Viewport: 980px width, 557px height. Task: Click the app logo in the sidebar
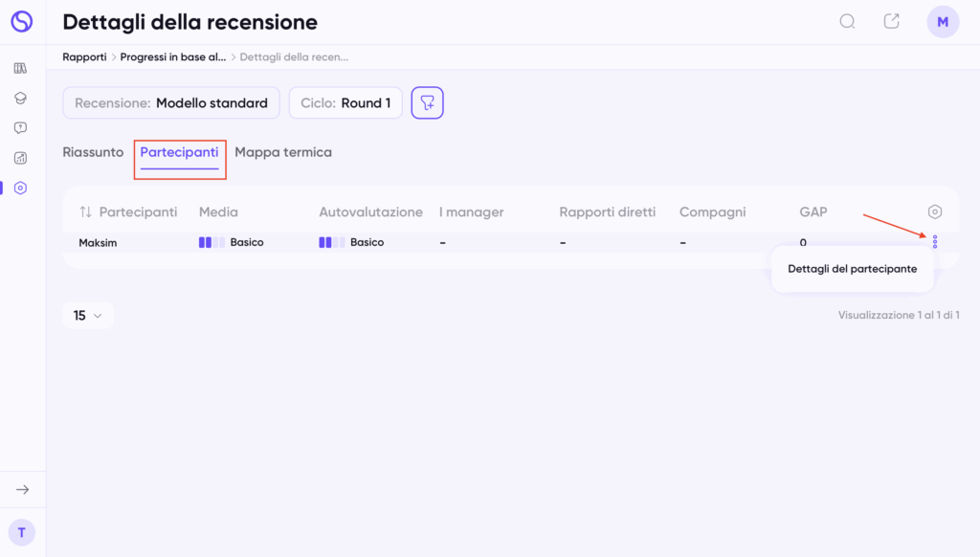coord(22,21)
